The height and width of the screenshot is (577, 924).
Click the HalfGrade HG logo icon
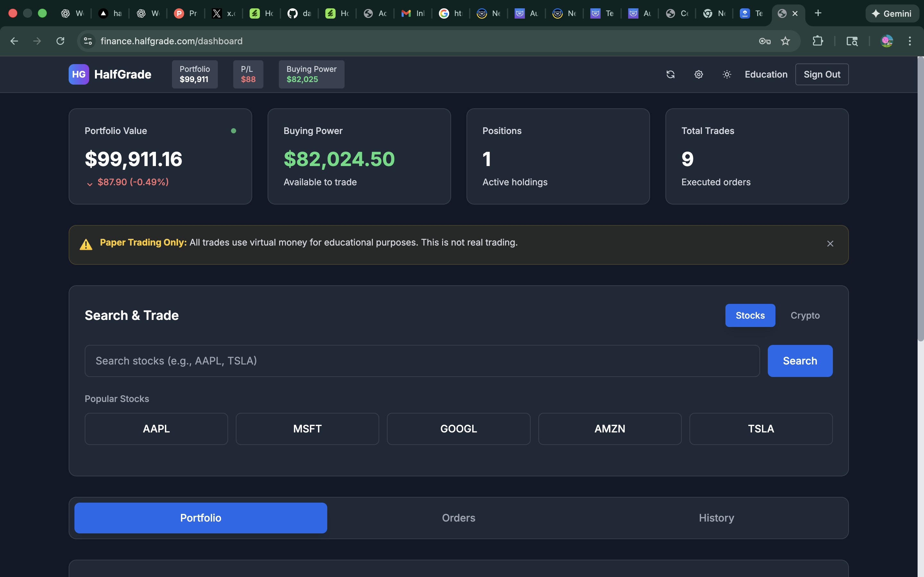pos(78,74)
